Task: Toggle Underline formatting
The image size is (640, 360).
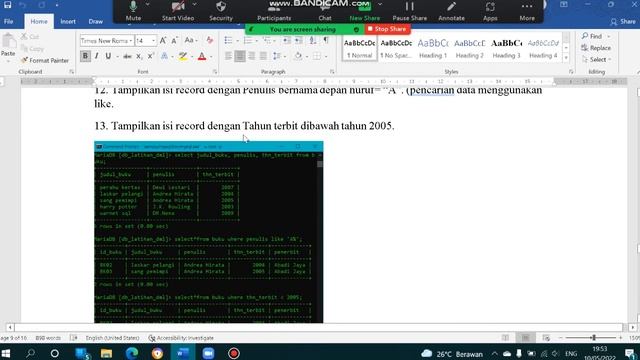Action: pos(108,56)
